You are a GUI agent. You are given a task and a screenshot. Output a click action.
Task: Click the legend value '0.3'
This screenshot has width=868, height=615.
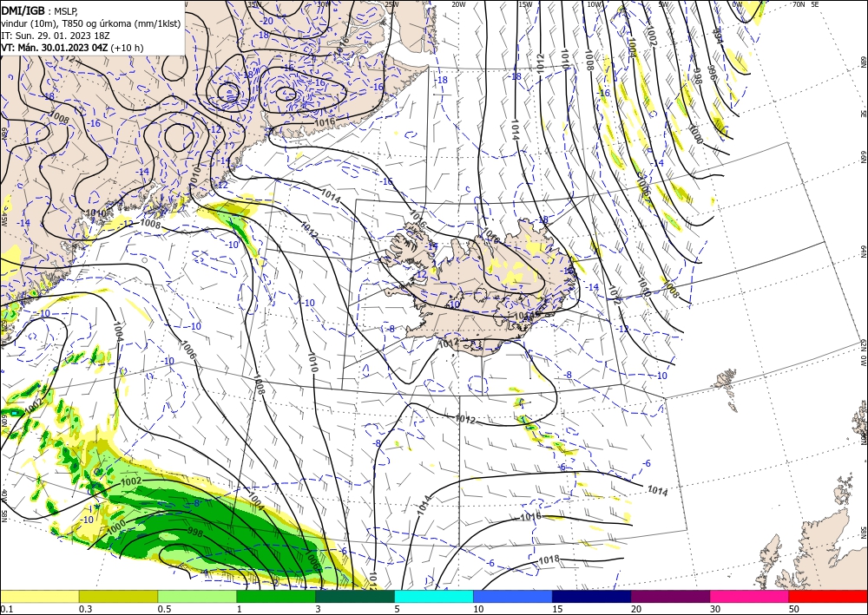85,609
